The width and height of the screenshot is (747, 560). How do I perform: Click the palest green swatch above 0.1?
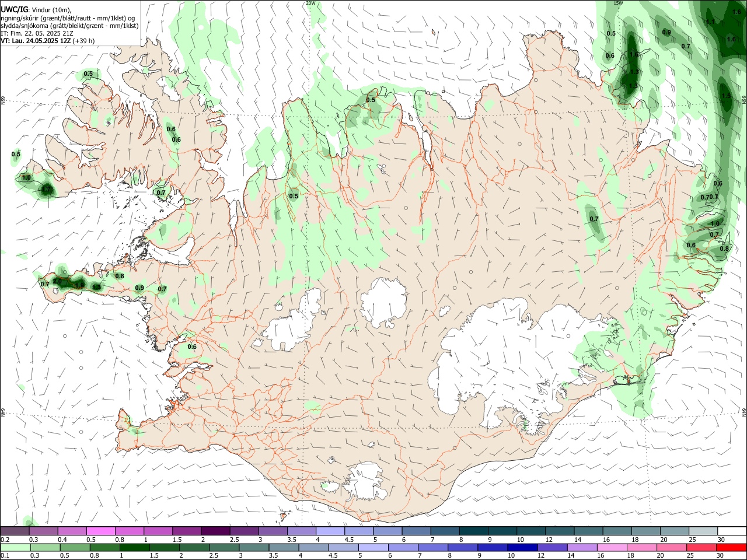15,548
